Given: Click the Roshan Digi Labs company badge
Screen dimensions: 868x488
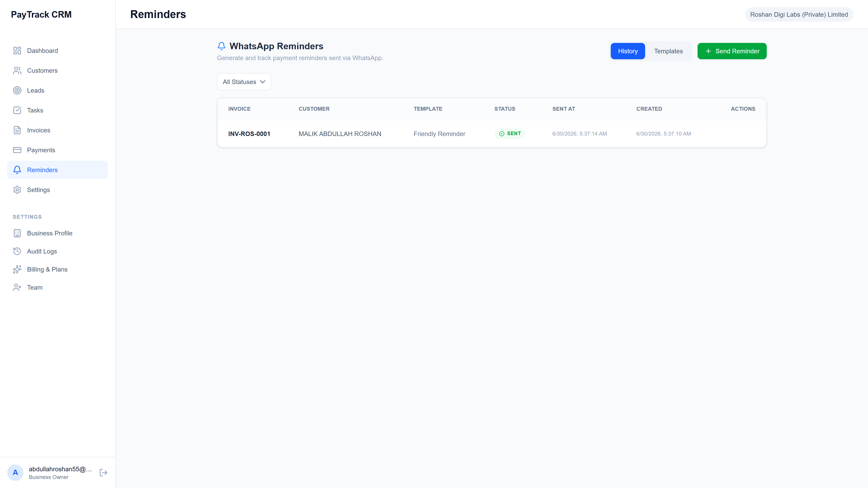Looking at the screenshot, I should [799, 14].
